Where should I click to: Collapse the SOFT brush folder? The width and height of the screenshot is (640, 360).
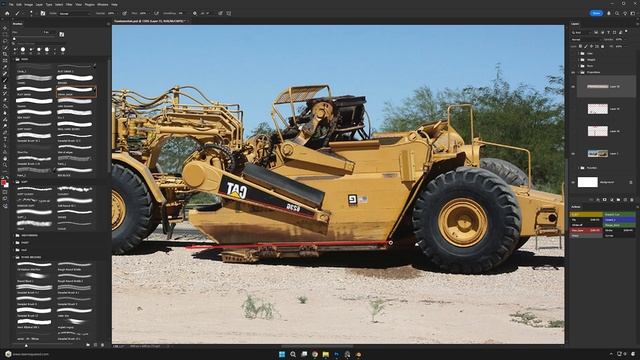click(13, 182)
